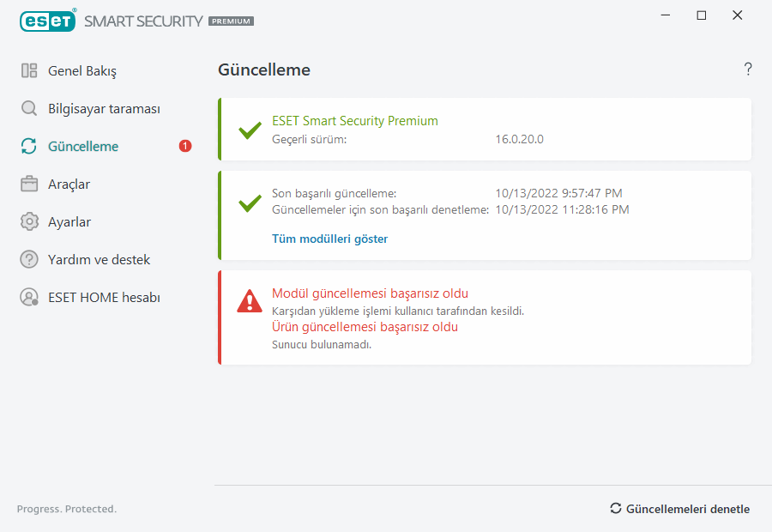Click the Ayarlar gear icon
Screen dimensions: 772x532
pyautogui.click(x=29, y=222)
